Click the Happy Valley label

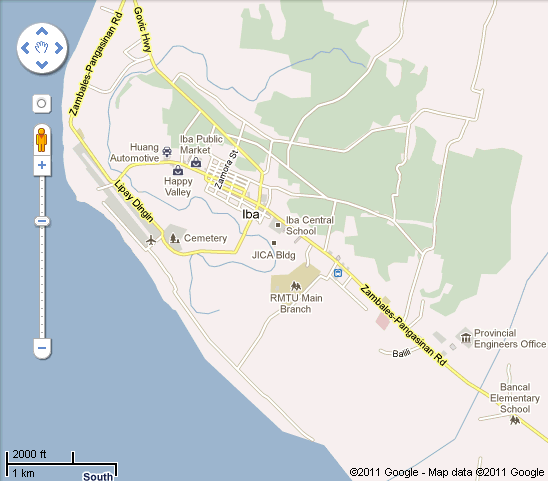[178, 187]
